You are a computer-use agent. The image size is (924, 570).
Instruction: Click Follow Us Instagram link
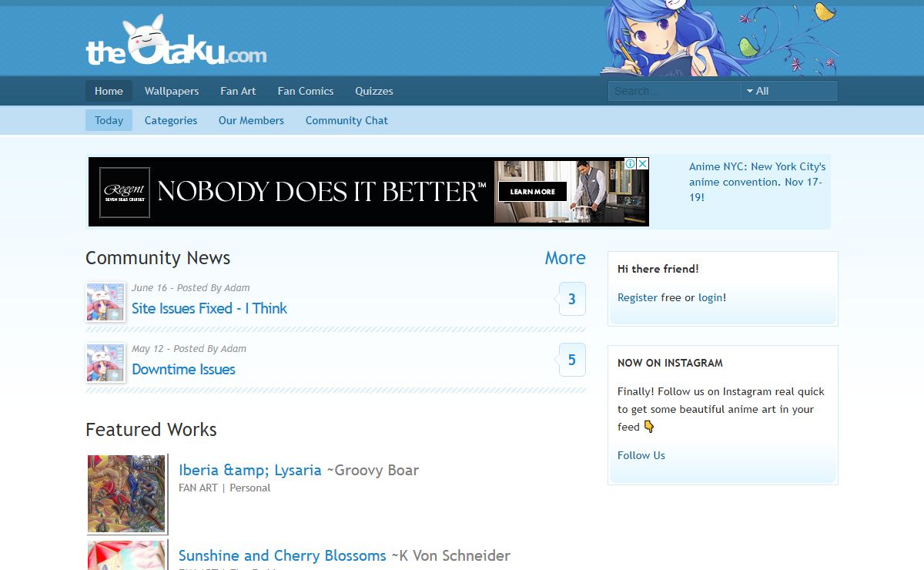[641, 455]
